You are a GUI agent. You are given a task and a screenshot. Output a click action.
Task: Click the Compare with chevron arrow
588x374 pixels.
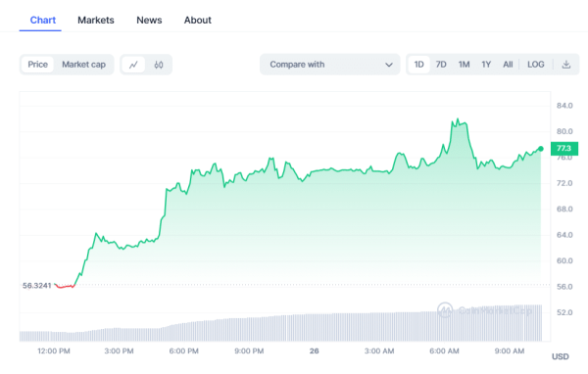pos(389,65)
